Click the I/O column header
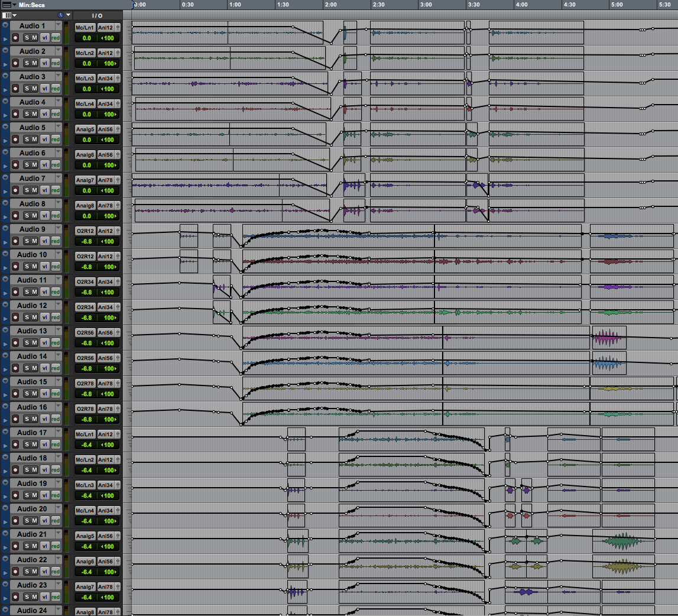The width and height of the screenshot is (678, 616). click(97, 15)
